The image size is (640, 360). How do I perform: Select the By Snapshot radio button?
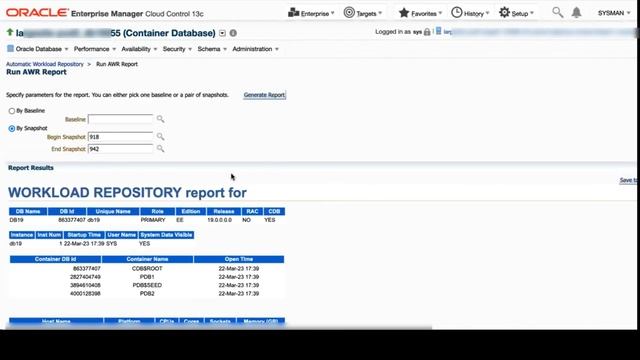[x=12, y=129]
